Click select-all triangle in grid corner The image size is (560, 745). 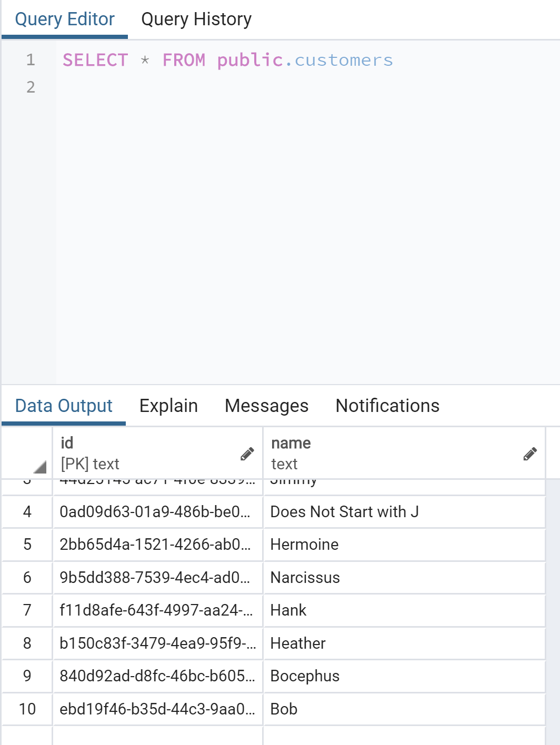[x=39, y=466]
